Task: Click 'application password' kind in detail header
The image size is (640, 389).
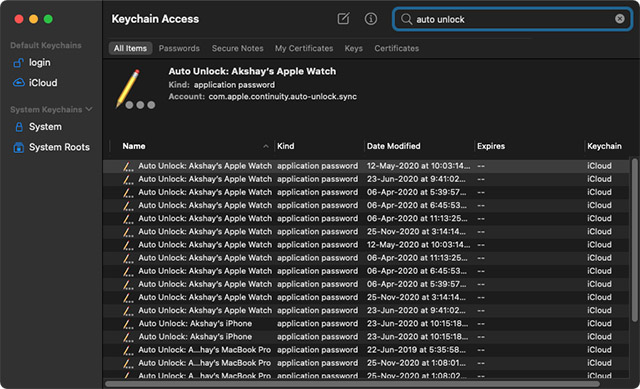Action: click(234, 85)
